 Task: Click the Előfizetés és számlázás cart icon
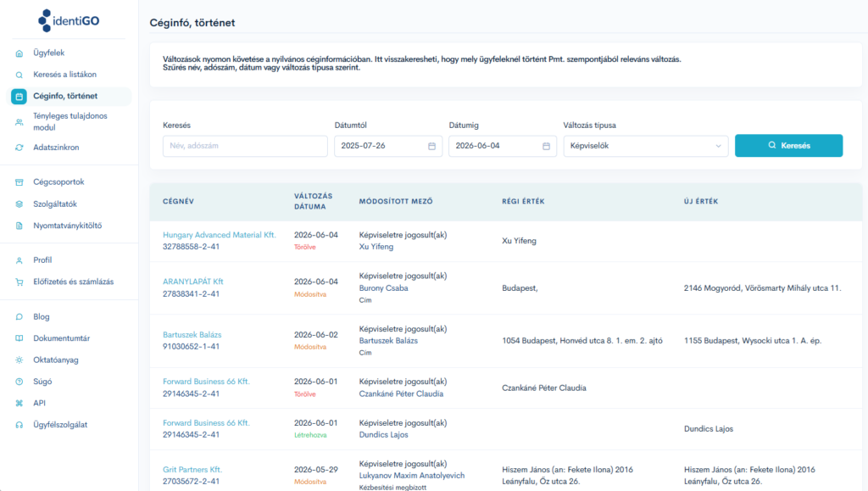(x=19, y=282)
